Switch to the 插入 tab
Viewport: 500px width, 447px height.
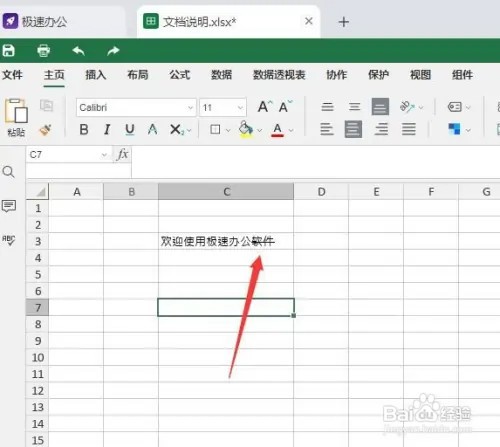coord(96,75)
